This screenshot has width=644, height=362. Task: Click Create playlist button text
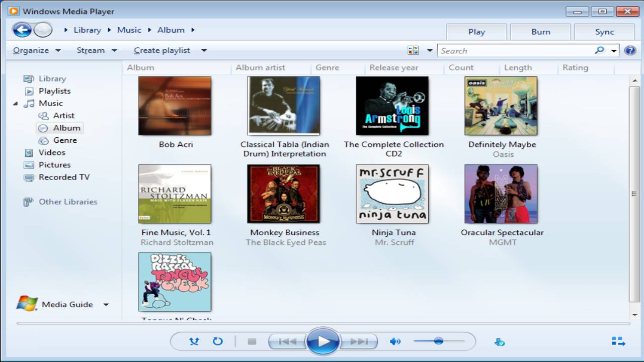point(162,50)
